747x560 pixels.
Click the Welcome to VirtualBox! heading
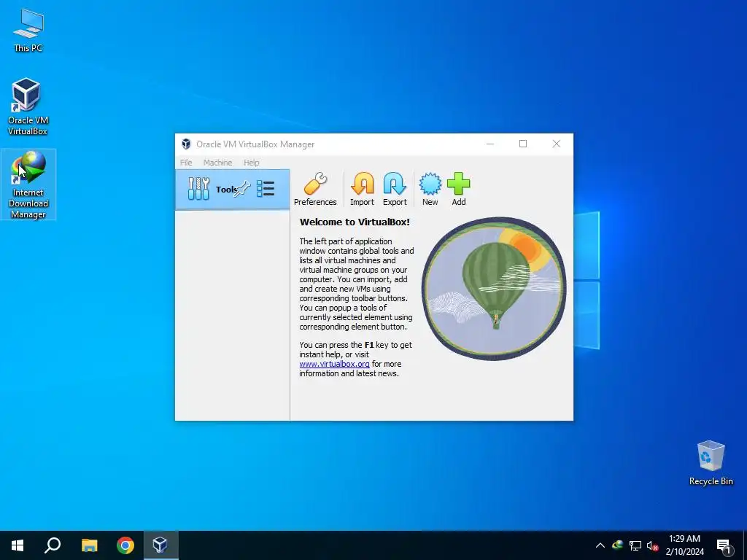coord(355,222)
